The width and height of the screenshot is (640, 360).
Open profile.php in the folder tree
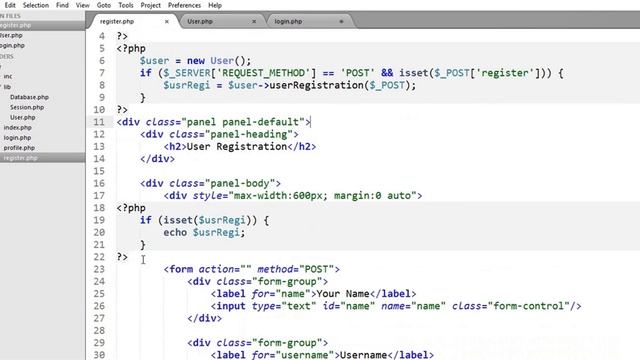tap(19, 148)
